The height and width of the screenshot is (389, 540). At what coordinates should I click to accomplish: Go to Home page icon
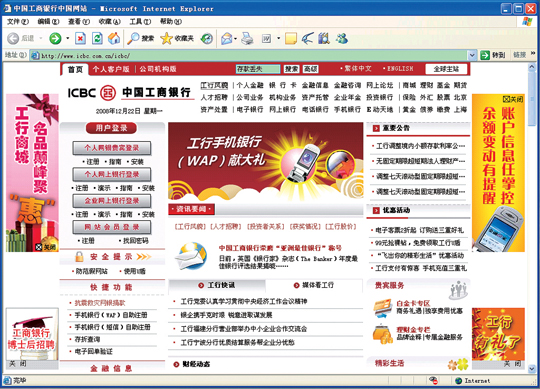114,38
